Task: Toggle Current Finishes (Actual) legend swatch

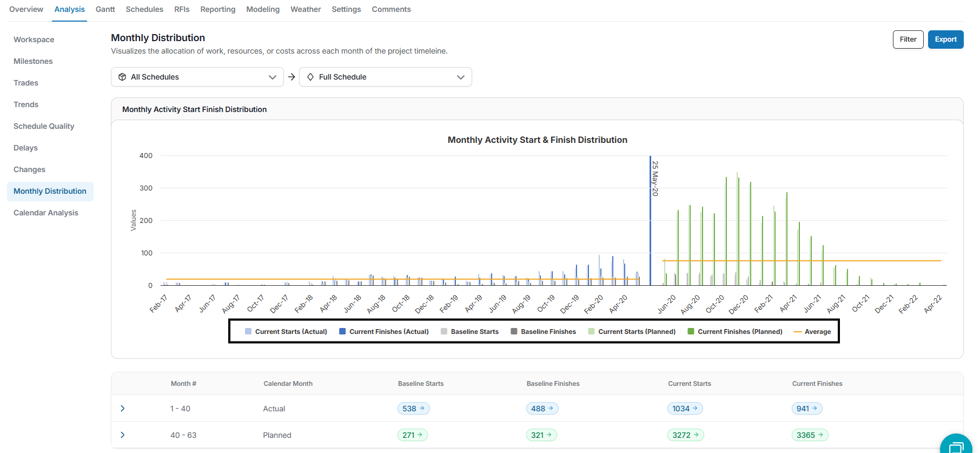Action: tap(342, 331)
